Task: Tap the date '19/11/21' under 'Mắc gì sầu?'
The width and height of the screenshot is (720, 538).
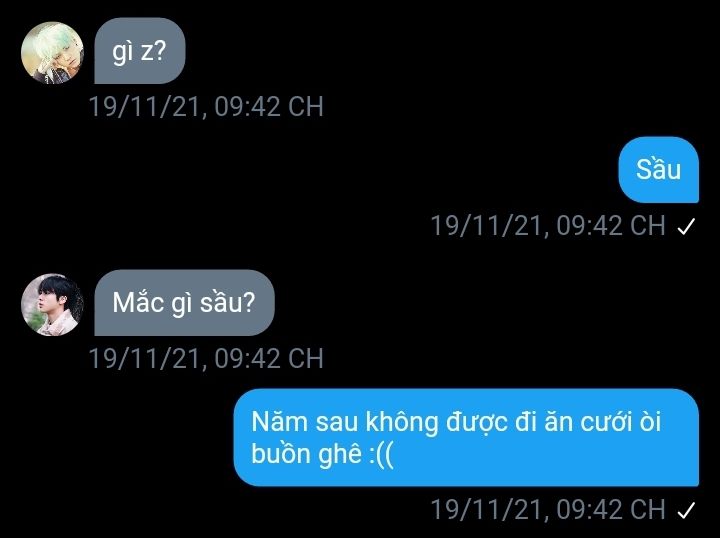Action: [145, 358]
